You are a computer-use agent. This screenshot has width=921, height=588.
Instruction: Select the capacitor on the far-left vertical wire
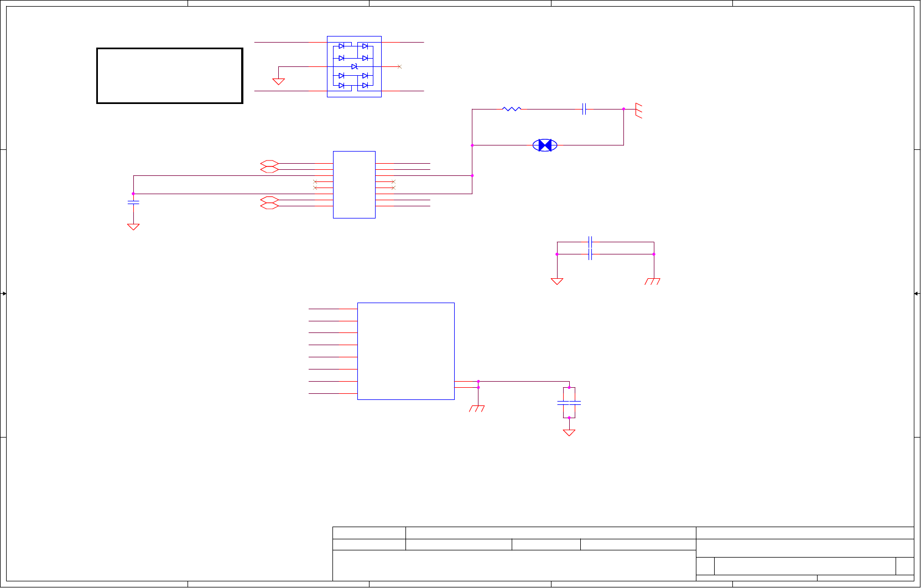133,202
